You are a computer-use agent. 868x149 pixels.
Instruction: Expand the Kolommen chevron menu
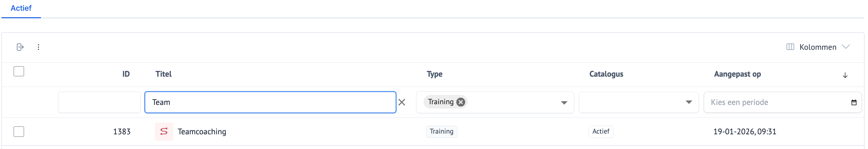846,47
